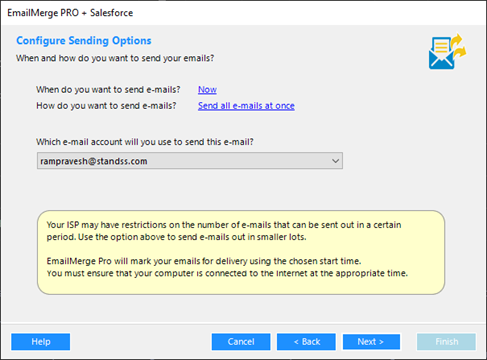Click the 'You must ensure that your computer' line
Viewport: 487px width, 360px height.
[x=227, y=273]
